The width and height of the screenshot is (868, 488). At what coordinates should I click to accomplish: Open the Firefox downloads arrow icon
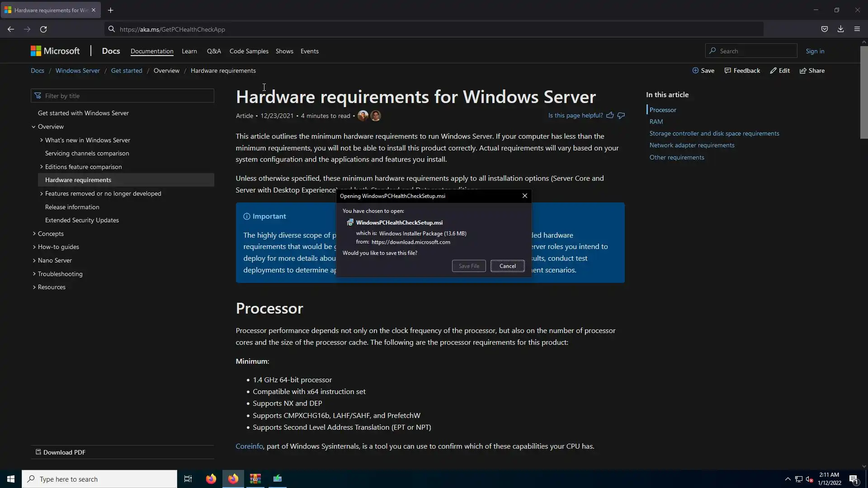840,29
